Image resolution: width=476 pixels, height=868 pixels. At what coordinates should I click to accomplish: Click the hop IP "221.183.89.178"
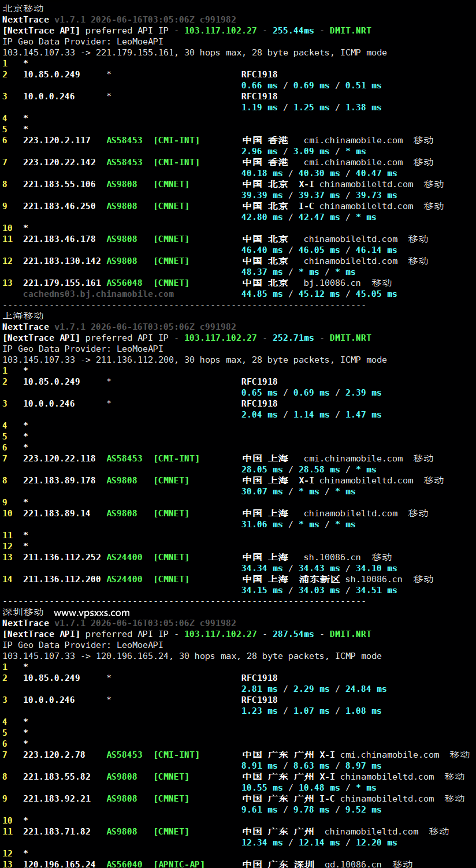click(x=59, y=480)
